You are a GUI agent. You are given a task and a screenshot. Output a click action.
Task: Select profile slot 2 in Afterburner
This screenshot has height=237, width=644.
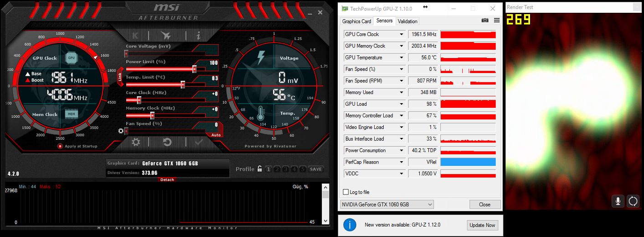(x=277, y=169)
